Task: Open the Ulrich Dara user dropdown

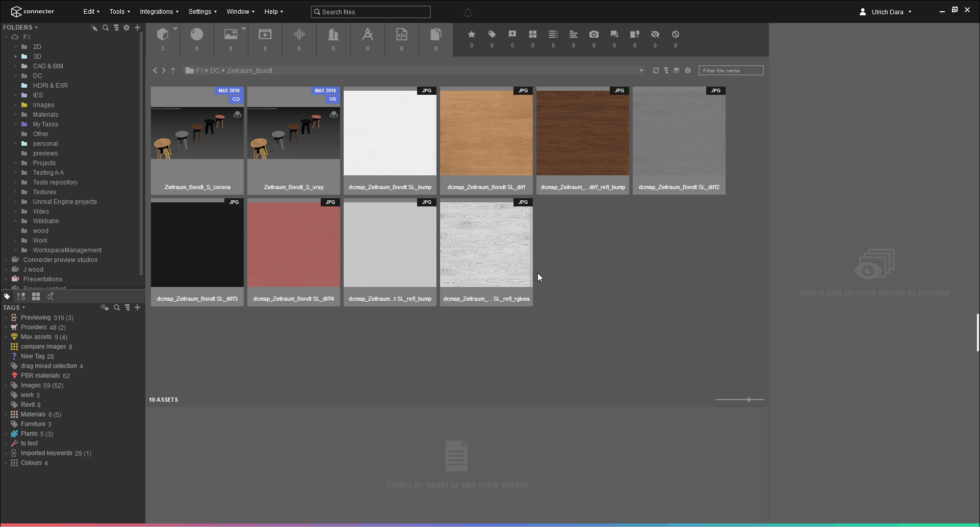Action: click(885, 12)
